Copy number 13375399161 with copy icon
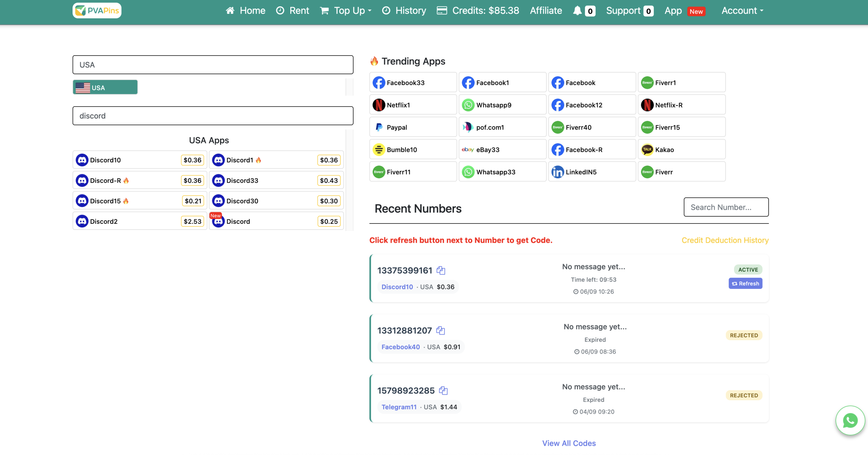The width and height of the screenshot is (868, 455). 440,270
